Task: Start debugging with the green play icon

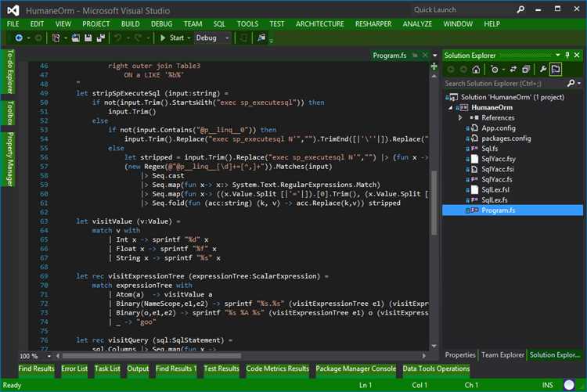Action: (163, 38)
